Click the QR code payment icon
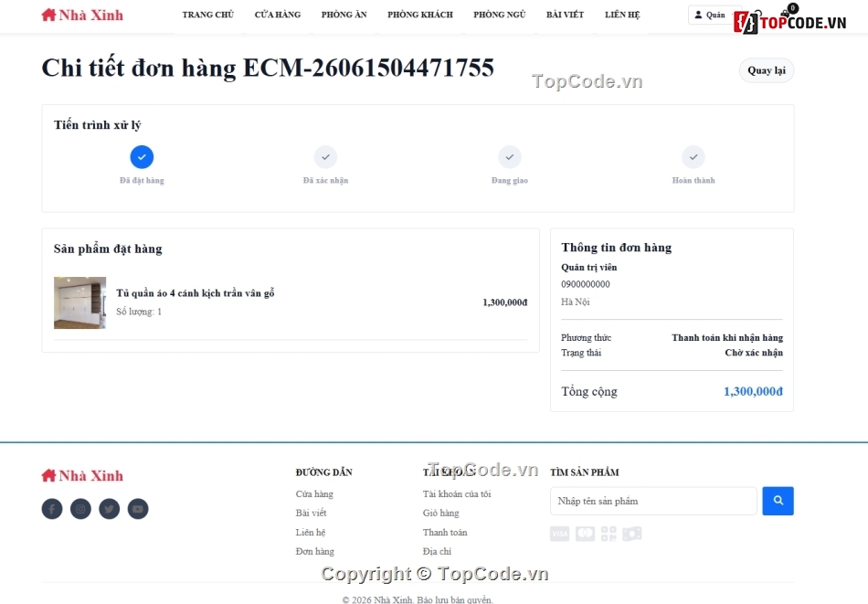The width and height of the screenshot is (868, 604). [609, 534]
